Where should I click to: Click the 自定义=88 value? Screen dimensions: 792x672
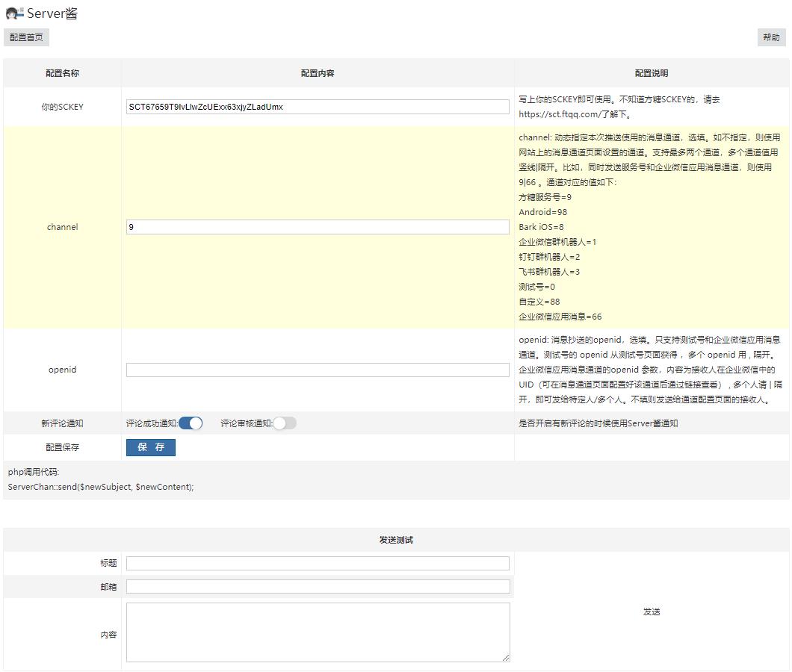pos(539,302)
